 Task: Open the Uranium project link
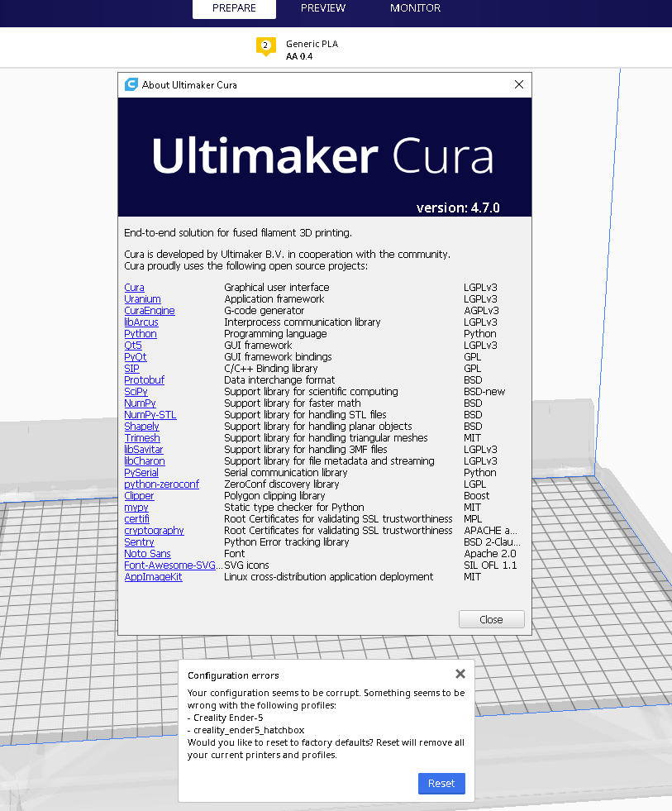coord(142,299)
